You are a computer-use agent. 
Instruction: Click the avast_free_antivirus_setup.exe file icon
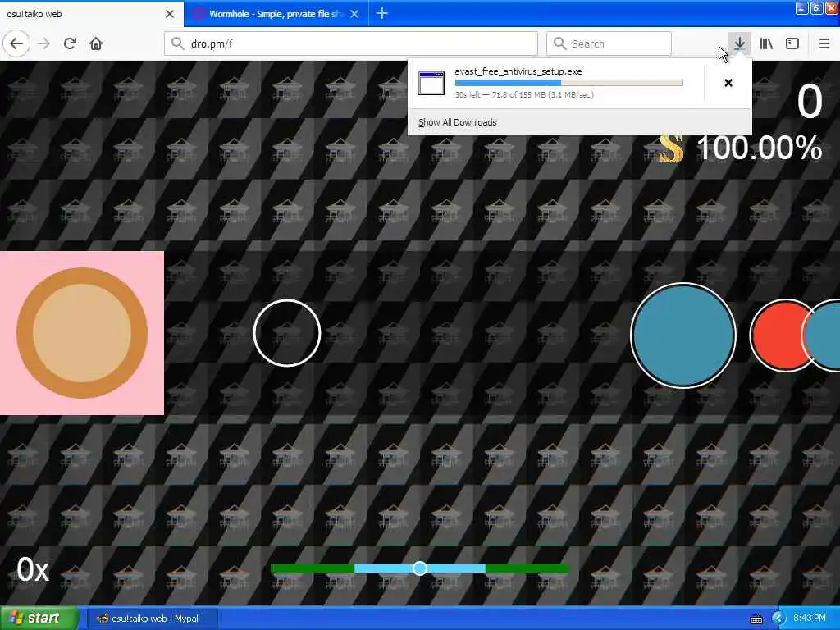click(x=431, y=83)
